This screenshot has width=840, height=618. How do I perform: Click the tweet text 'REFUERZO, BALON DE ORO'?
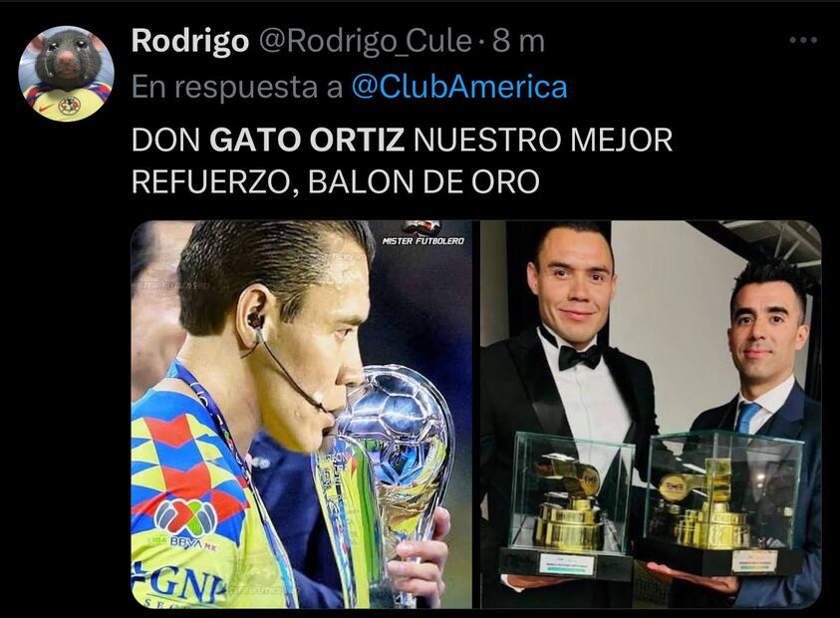(x=336, y=182)
